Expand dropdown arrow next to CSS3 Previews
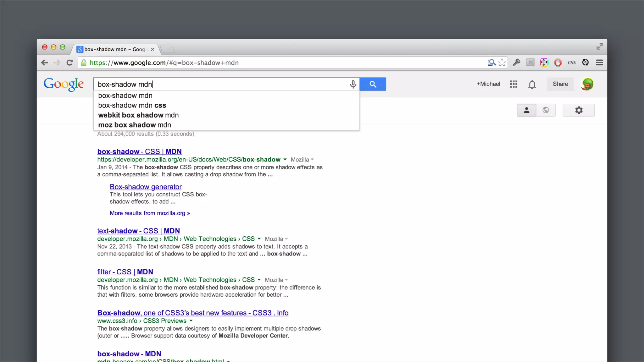This screenshot has height=362, width=644. pos(191,321)
